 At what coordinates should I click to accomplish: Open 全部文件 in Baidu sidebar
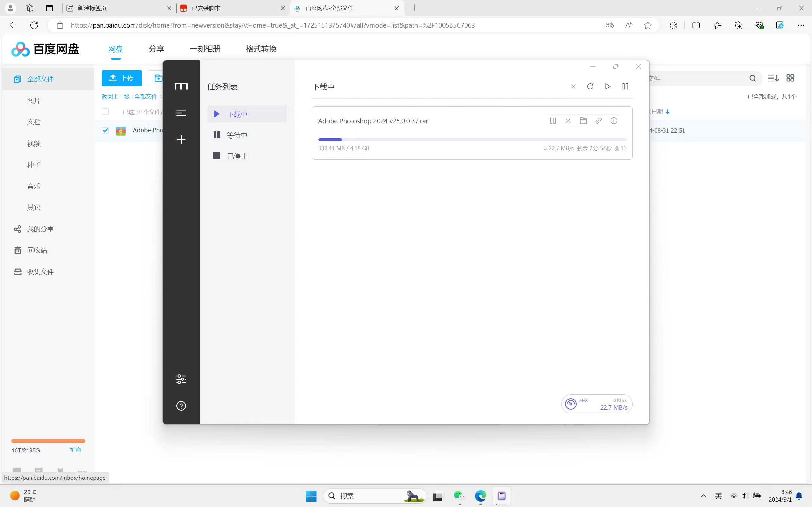point(48,79)
